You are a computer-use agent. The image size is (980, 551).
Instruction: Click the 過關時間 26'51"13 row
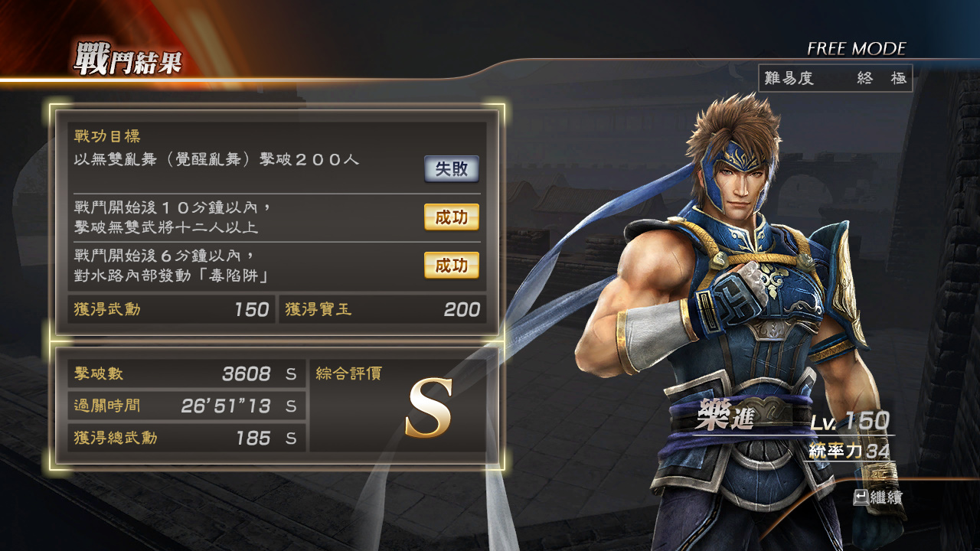pos(186,406)
